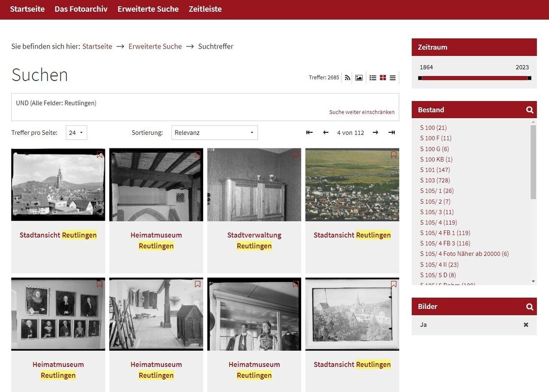549x392 pixels.
Task: Open Das Fotoarchiv menu item
Action: click(81, 9)
